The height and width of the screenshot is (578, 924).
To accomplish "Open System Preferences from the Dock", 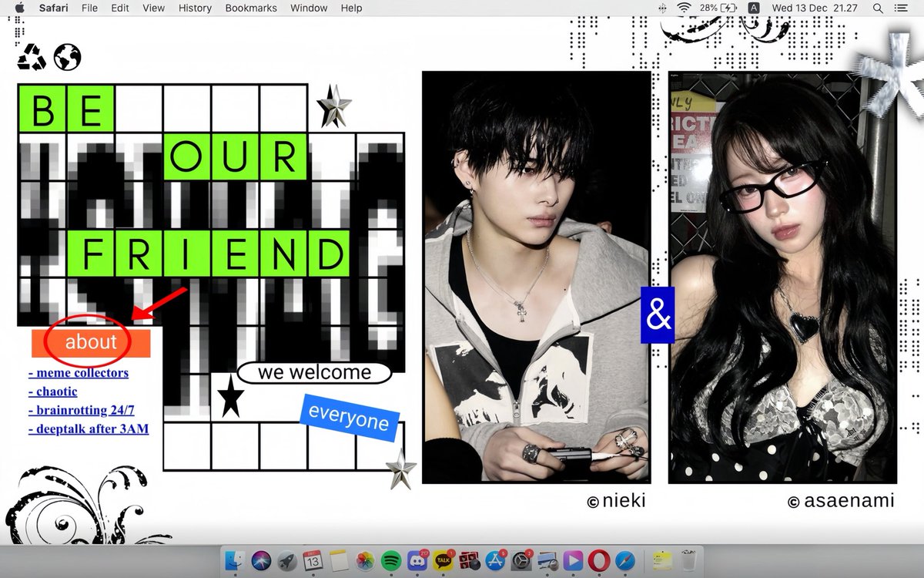I will pos(523,560).
